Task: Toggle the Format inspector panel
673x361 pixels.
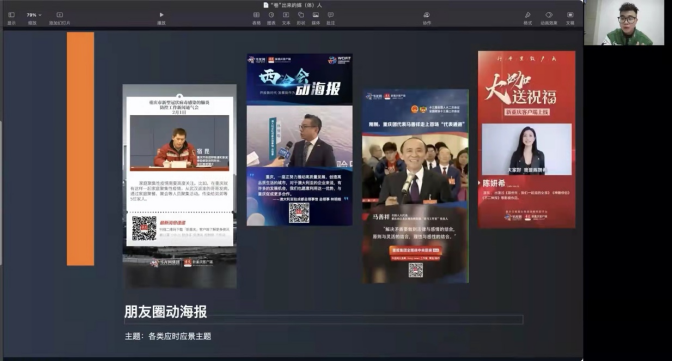Action: pyautogui.click(x=527, y=18)
